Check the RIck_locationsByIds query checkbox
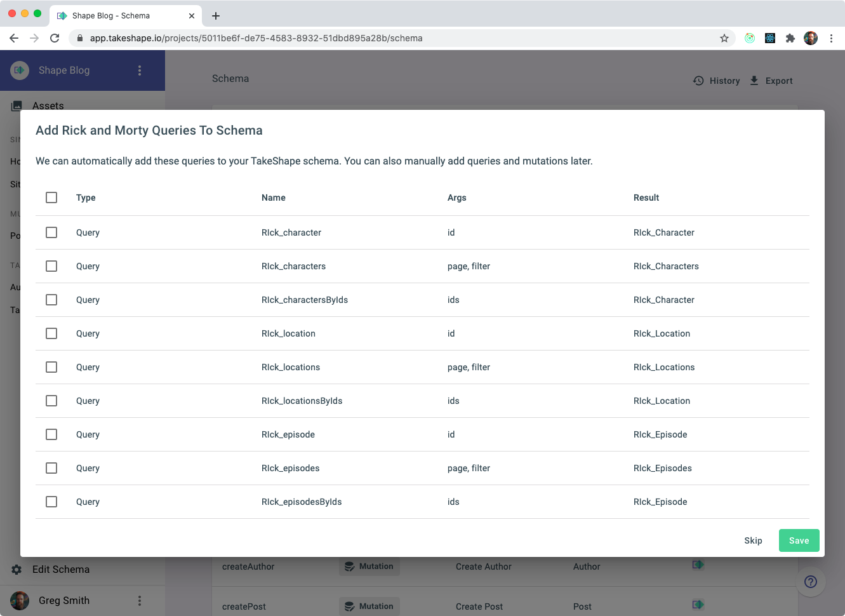The image size is (845, 616). click(x=51, y=401)
